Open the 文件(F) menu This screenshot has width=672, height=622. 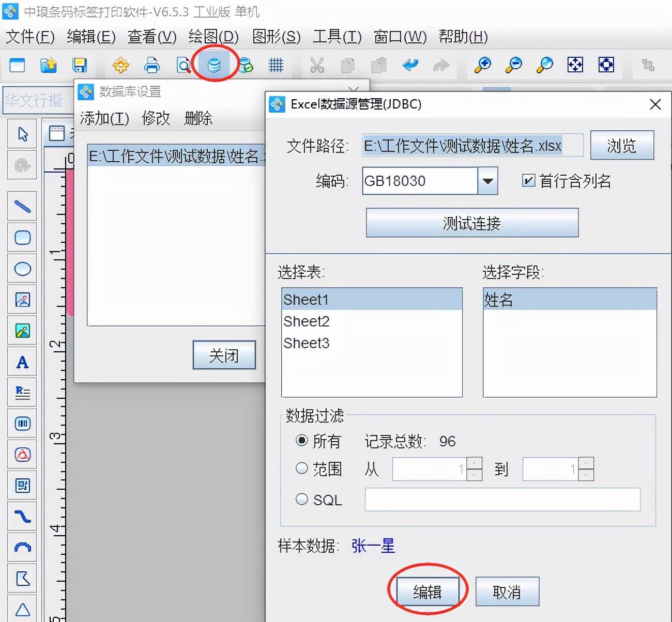pyautogui.click(x=30, y=37)
